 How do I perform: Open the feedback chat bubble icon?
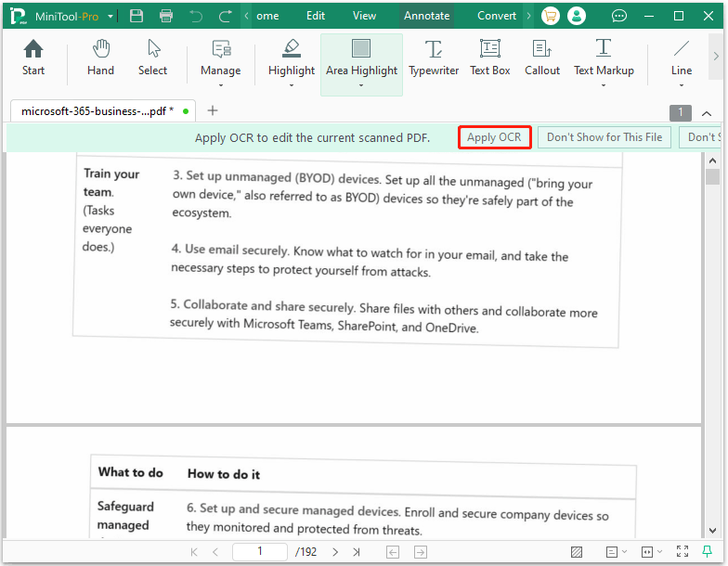(x=618, y=17)
